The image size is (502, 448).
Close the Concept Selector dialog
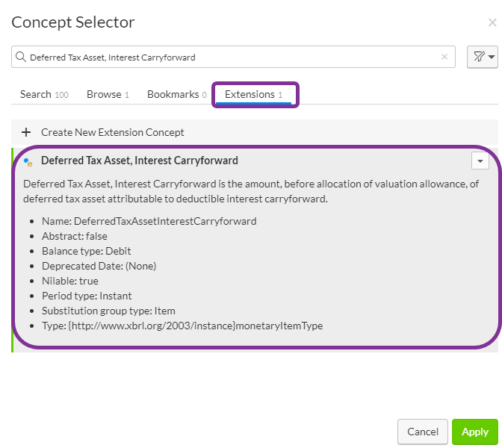(x=492, y=22)
